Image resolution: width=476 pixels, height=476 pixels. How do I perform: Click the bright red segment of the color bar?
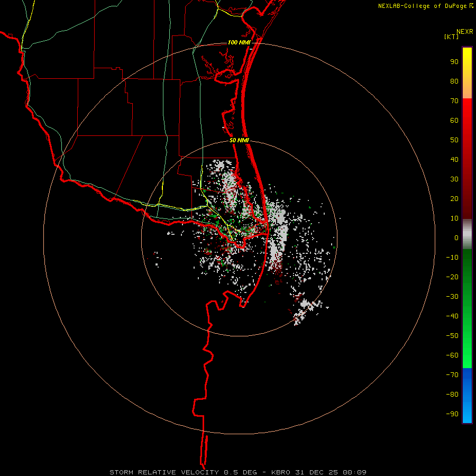[467, 159]
